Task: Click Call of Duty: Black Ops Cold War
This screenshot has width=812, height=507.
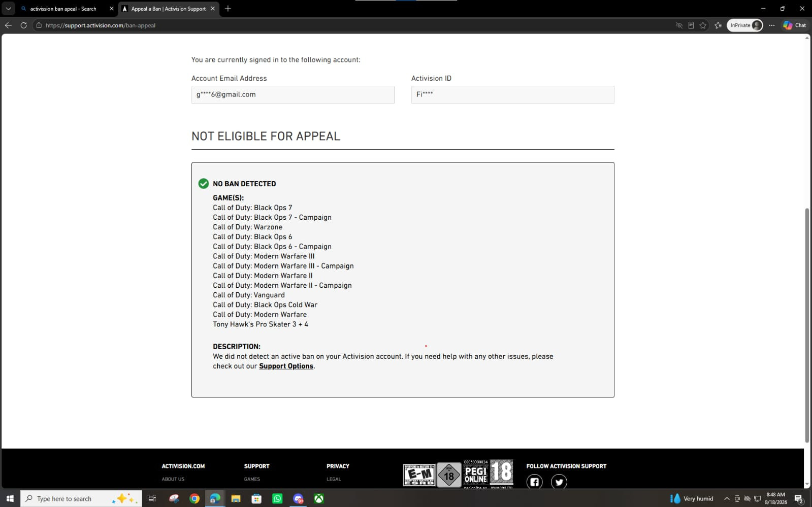Action: point(265,305)
